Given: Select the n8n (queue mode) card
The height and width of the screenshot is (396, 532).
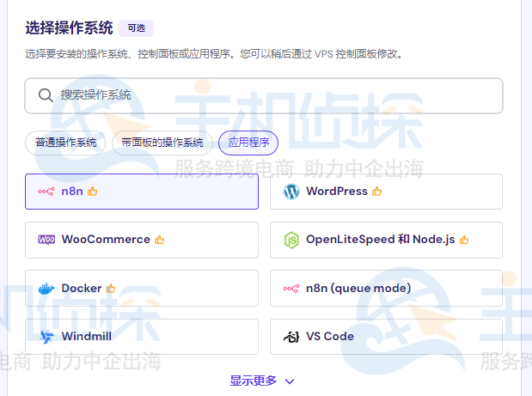Looking at the screenshot, I should (386, 288).
